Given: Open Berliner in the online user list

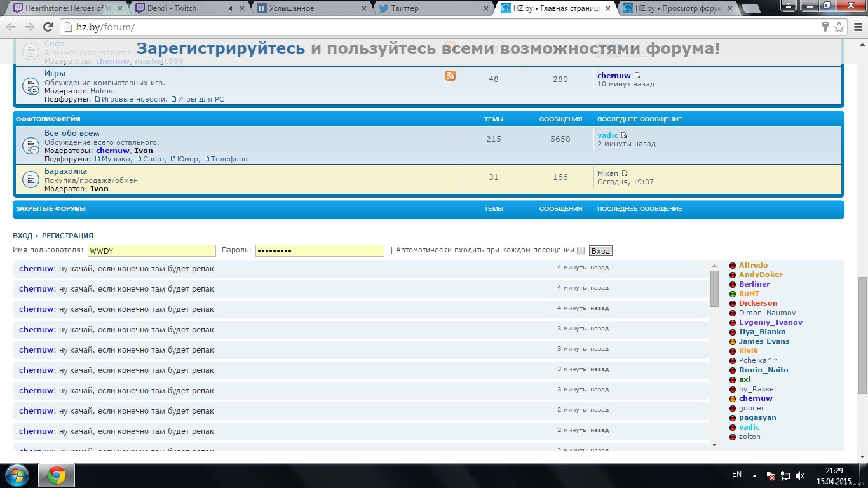Looking at the screenshot, I should pos(754,284).
